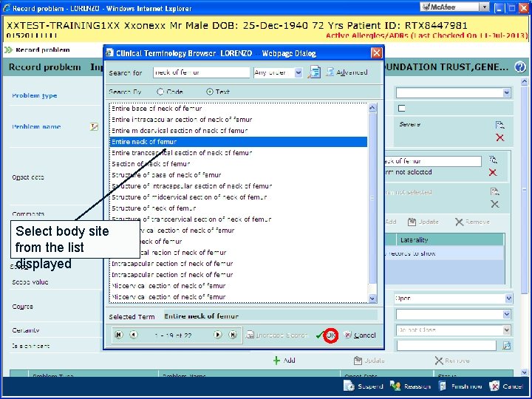Select Structure of intracapsular section of neck of femur
The image size is (532, 399).
click(x=239, y=186)
